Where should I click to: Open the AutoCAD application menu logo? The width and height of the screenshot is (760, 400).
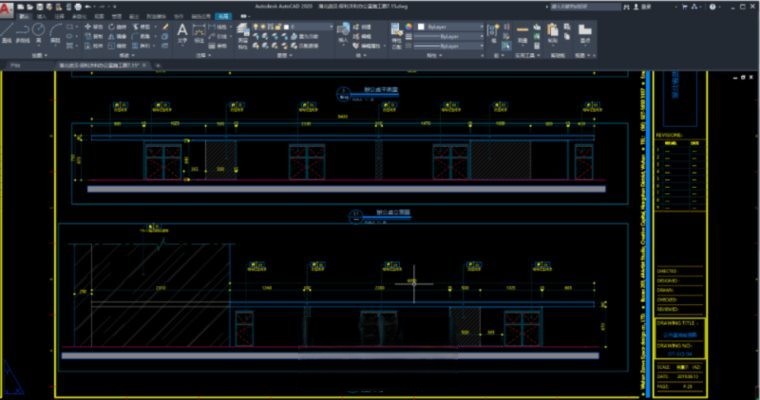point(7,9)
